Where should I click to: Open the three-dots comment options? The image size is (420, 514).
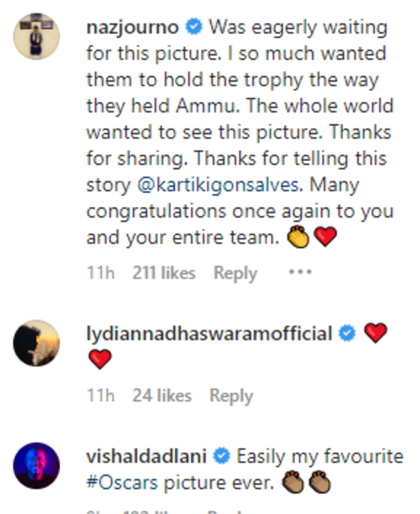click(x=300, y=272)
